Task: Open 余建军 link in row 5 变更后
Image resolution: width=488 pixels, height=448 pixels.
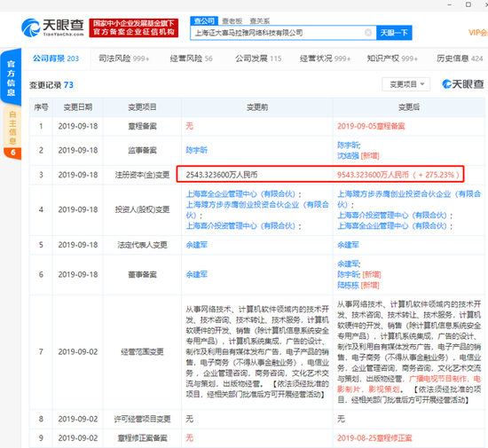Action: (348, 245)
